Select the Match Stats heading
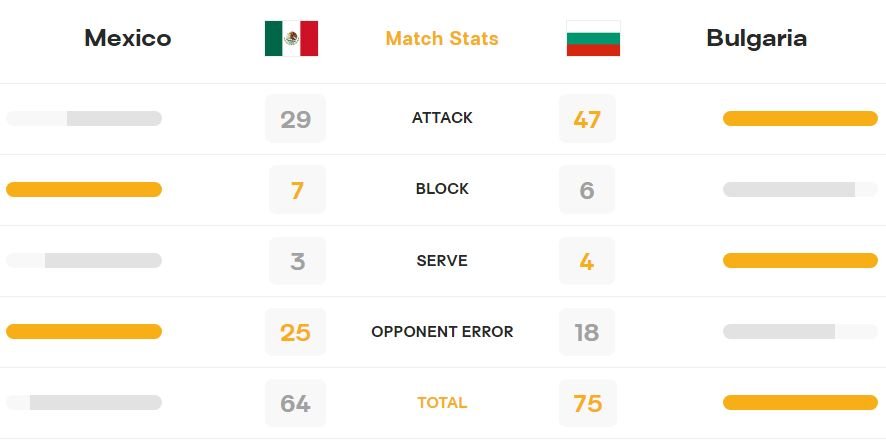Image resolution: width=886 pixels, height=441 pixels. [x=442, y=38]
